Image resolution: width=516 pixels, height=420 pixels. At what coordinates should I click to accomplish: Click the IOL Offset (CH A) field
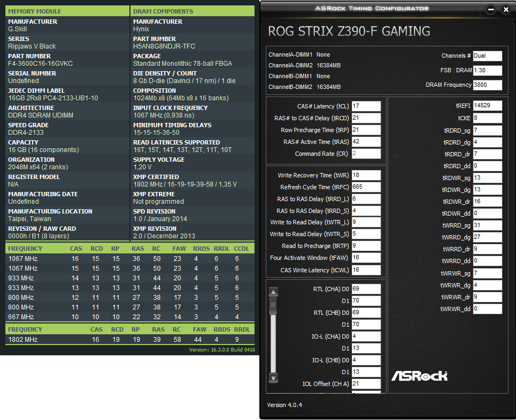tap(366, 383)
